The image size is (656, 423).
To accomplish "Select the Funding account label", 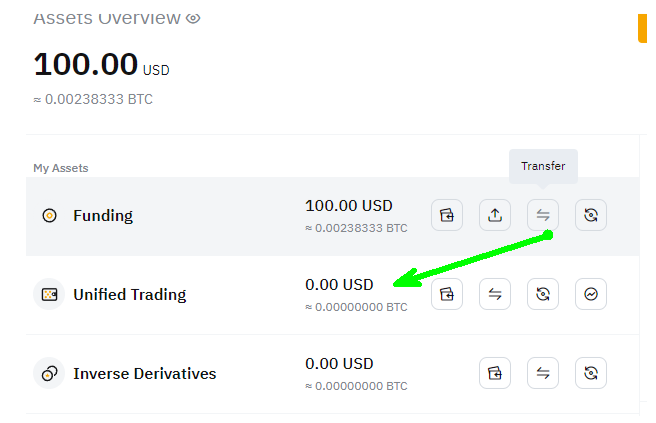I will [x=103, y=215].
